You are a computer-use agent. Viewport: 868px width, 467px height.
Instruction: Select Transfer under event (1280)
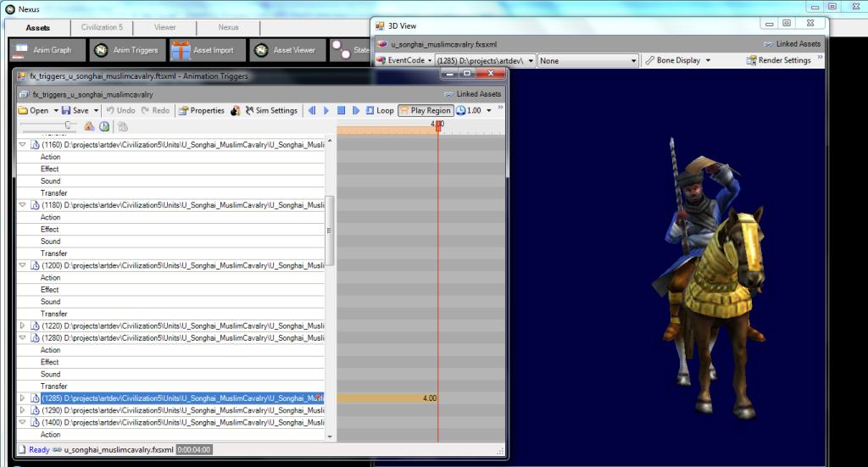coord(53,386)
